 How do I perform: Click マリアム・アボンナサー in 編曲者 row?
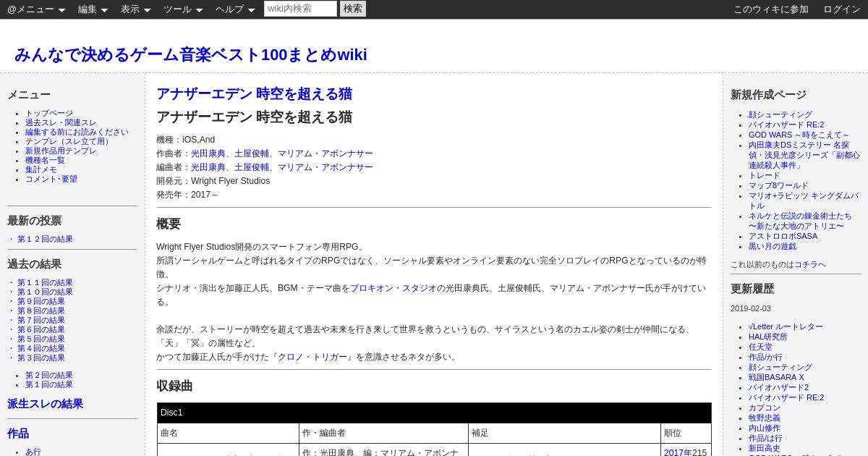[x=325, y=167]
